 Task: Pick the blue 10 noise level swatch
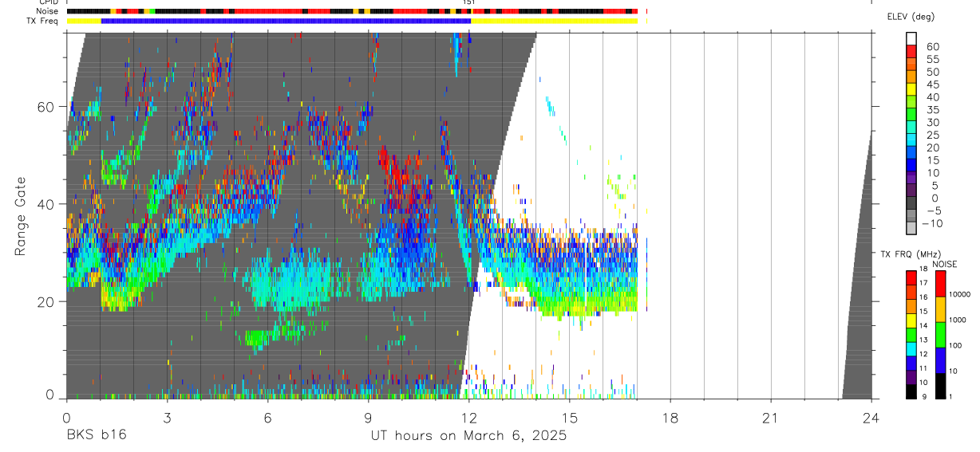pos(941,360)
